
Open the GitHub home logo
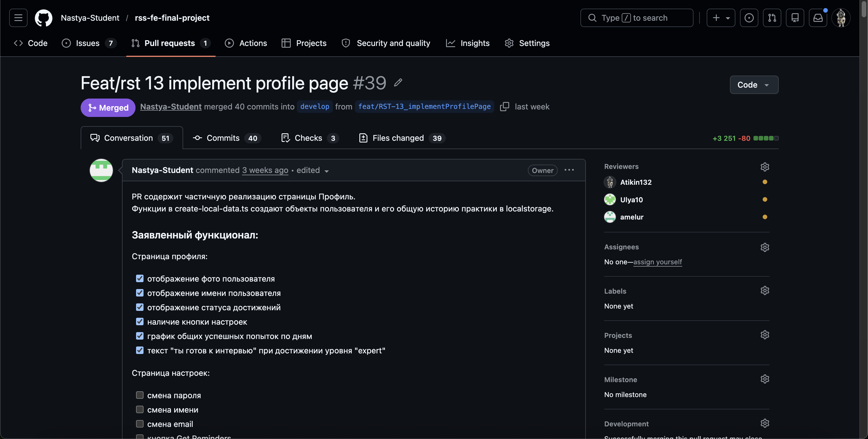(43, 18)
